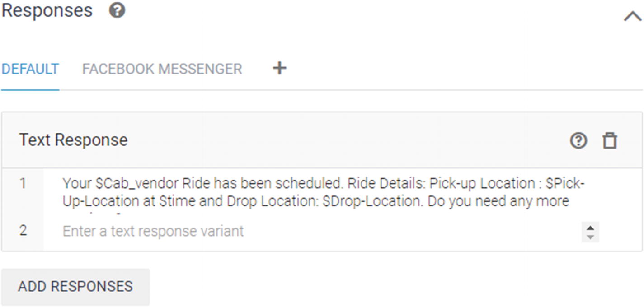
Task: Delete the Text Response with trash icon
Action: [x=610, y=141]
